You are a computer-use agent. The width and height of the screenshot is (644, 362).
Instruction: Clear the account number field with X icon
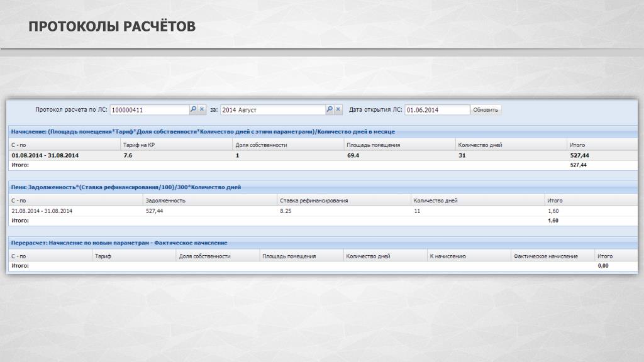click(x=202, y=109)
